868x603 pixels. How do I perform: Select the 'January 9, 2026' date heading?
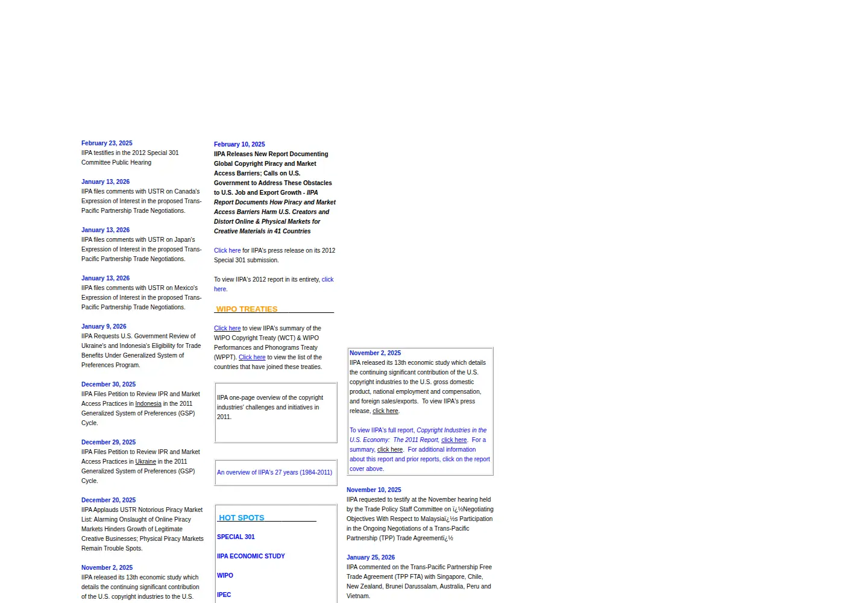(x=104, y=326)
